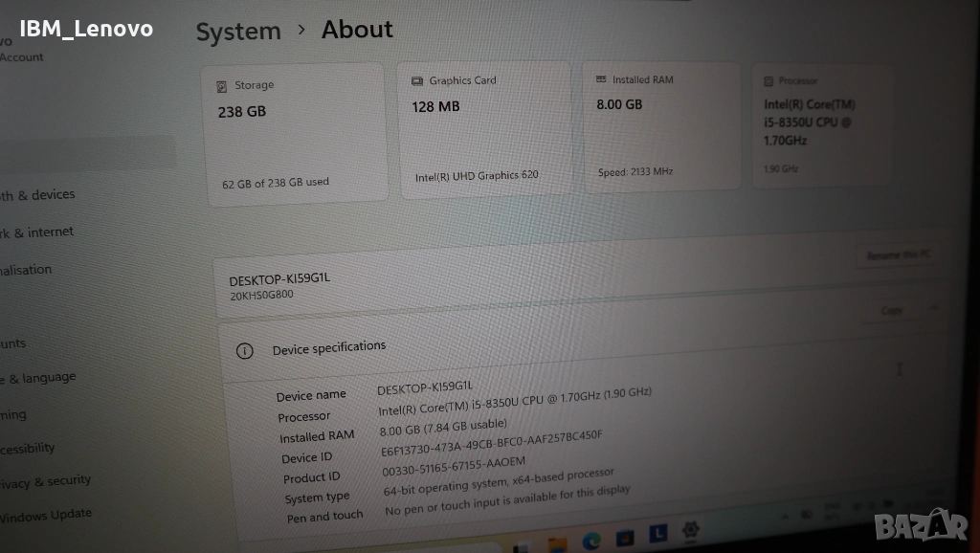Image resolution: width=980 pixels, height=553 pixels.
Task: Open Microsoft Store from the taskbar
Action: 625,538
